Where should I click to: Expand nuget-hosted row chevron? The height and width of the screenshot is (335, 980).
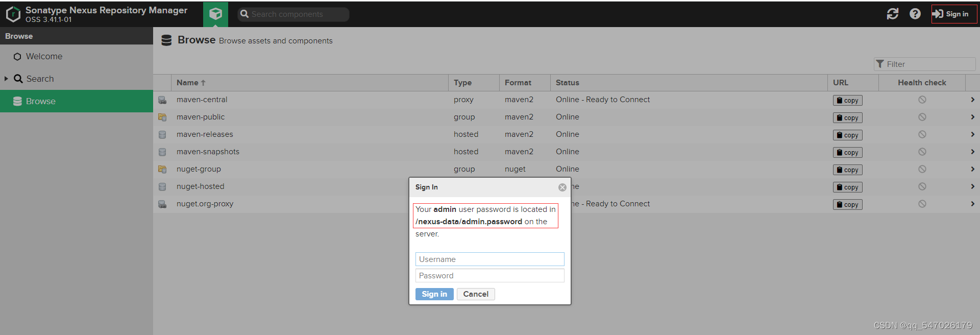point(972,186)
